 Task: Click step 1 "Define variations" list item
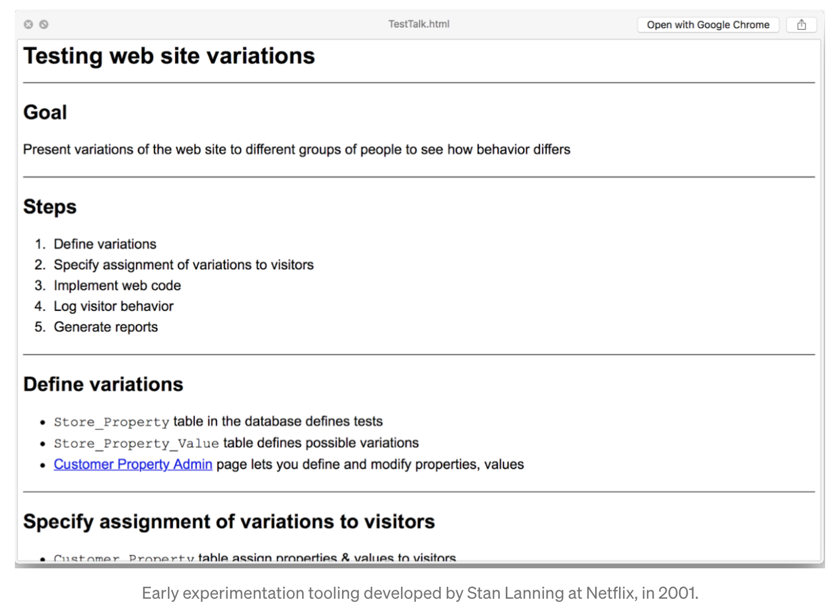pyautogui.click(x=105, y=244)
